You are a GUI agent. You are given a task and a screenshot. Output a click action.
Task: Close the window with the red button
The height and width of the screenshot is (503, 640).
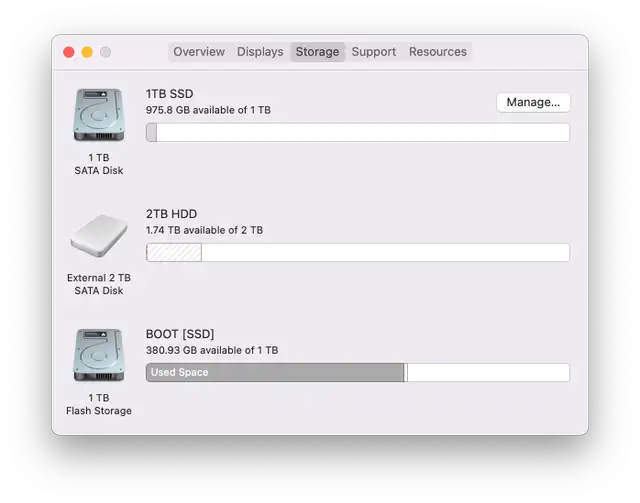point(69,52)
